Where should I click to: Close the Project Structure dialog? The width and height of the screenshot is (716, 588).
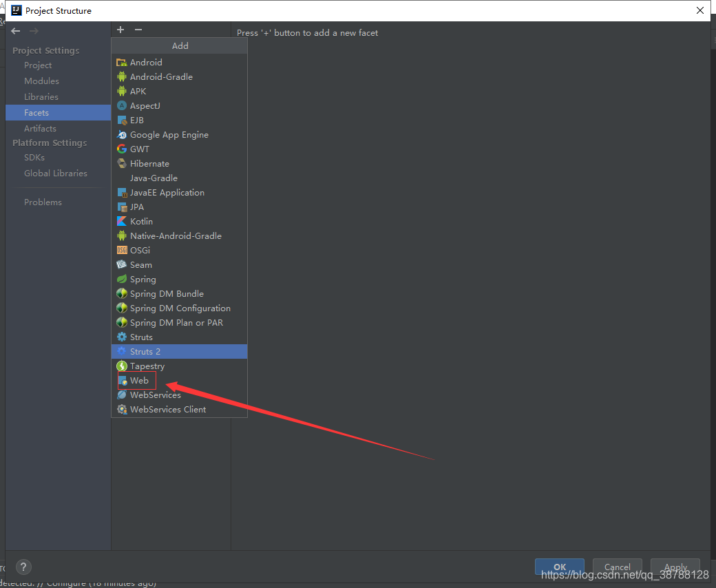[x=700, y=10]
